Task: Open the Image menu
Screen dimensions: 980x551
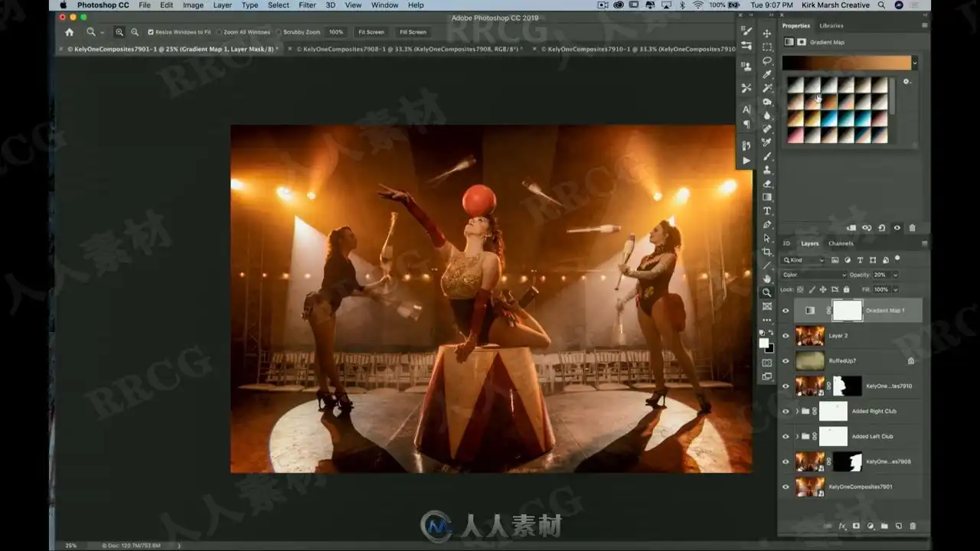Action: pos(193,5)
